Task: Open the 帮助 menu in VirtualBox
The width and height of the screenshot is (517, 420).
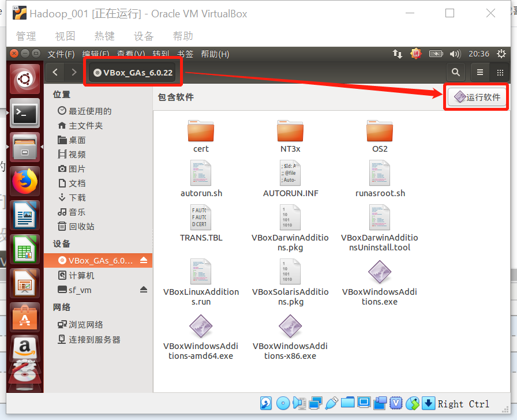Action: tap(183, 36)
